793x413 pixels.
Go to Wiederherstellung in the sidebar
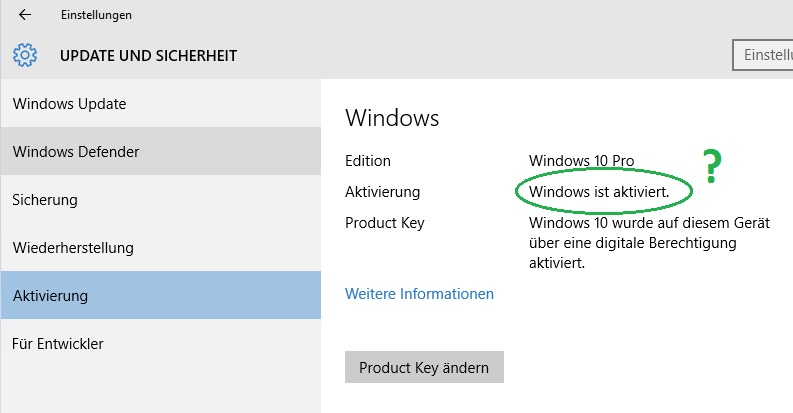click(x=161, y=247)
